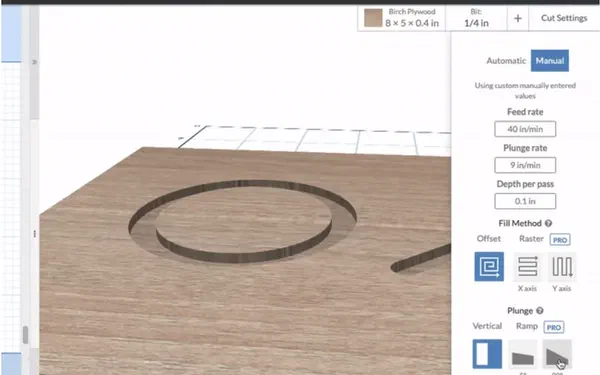600x375 pixels.
Task: Click the 'Raster' label
Action: pyautogui.click(x=531, y=239)
